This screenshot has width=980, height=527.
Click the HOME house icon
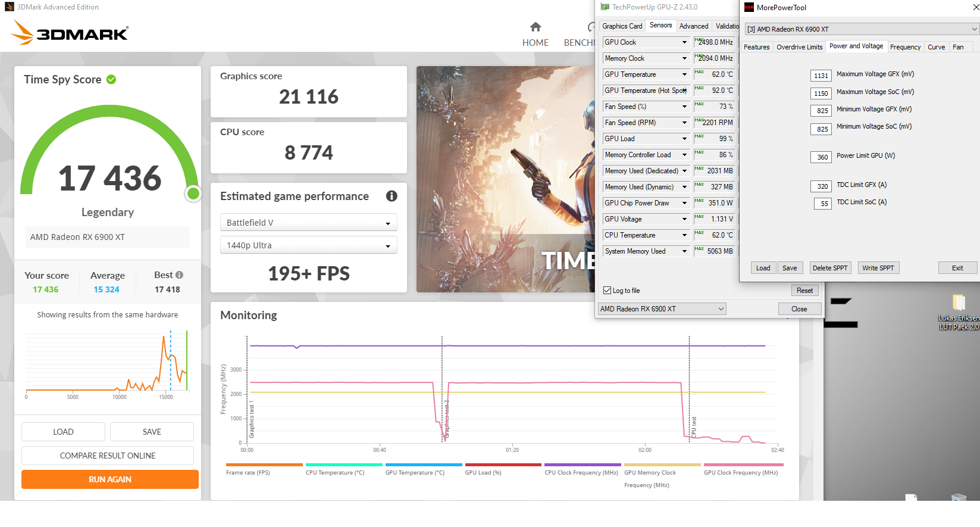click(x=536, y=27)
